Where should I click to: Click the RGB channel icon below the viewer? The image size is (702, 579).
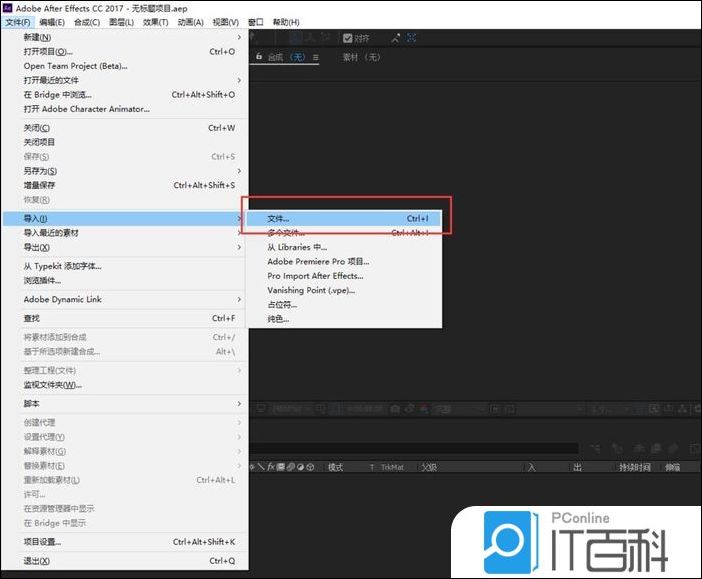click(421, 408)
